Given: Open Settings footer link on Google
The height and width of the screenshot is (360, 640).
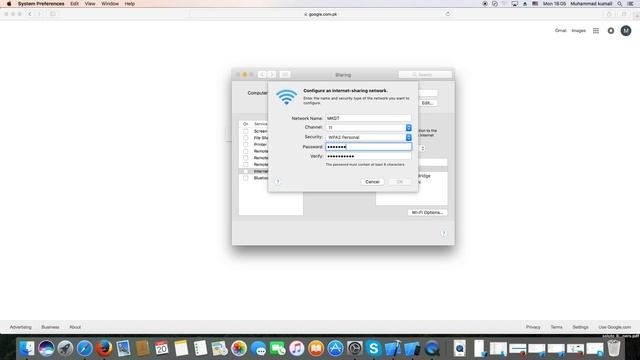Looking at the screenshot, I should coord(580,327).
